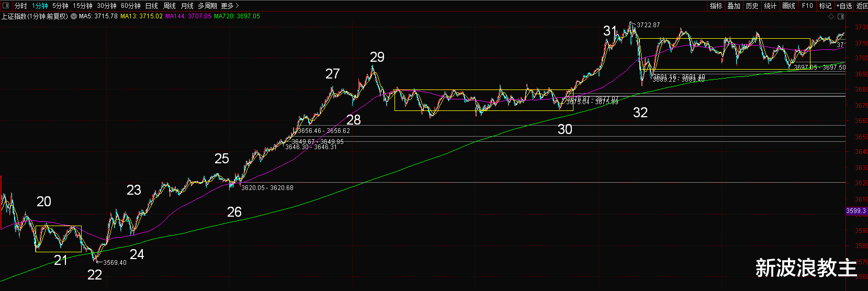Expand the 更多 periods menu
The height and width of the screenshot is (291, 868).
click(x=230, y=6)
